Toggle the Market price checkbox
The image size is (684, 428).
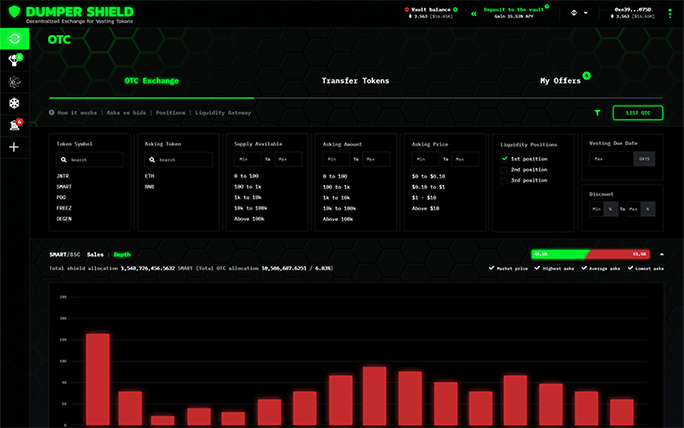tap(491, 268)
